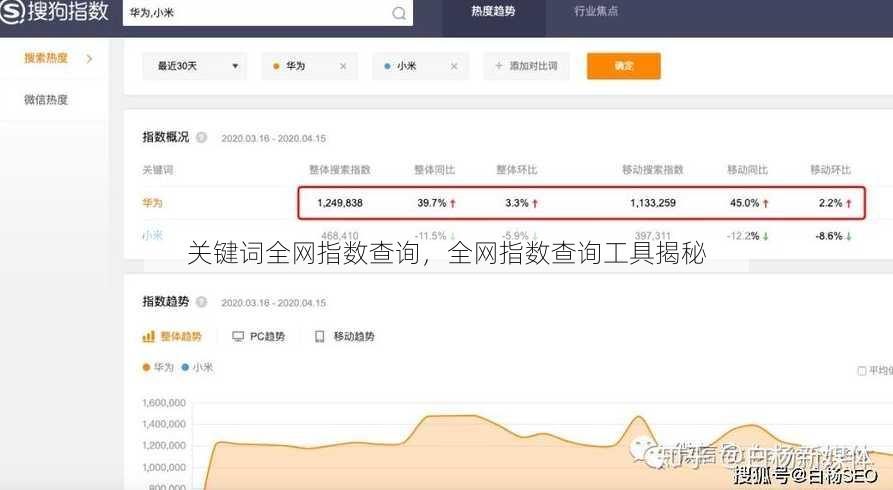Image resolution: width=893 pixels, height=490 pixels.
Task: Click the help icon next to 指数趋势
Action: click(202, 302)
